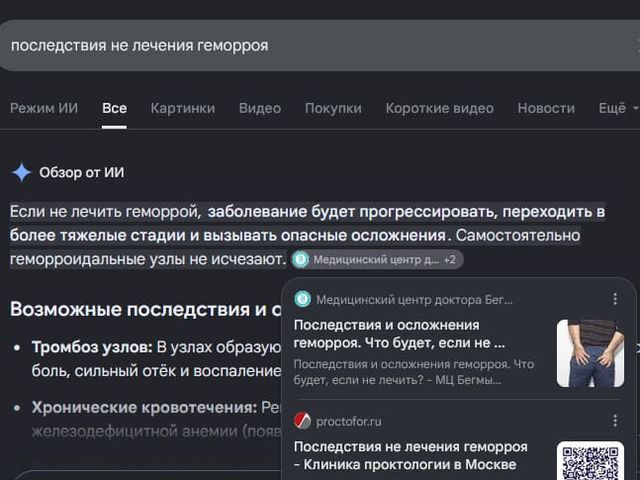Click the +2 sources counter in chip

coord(450,260)
